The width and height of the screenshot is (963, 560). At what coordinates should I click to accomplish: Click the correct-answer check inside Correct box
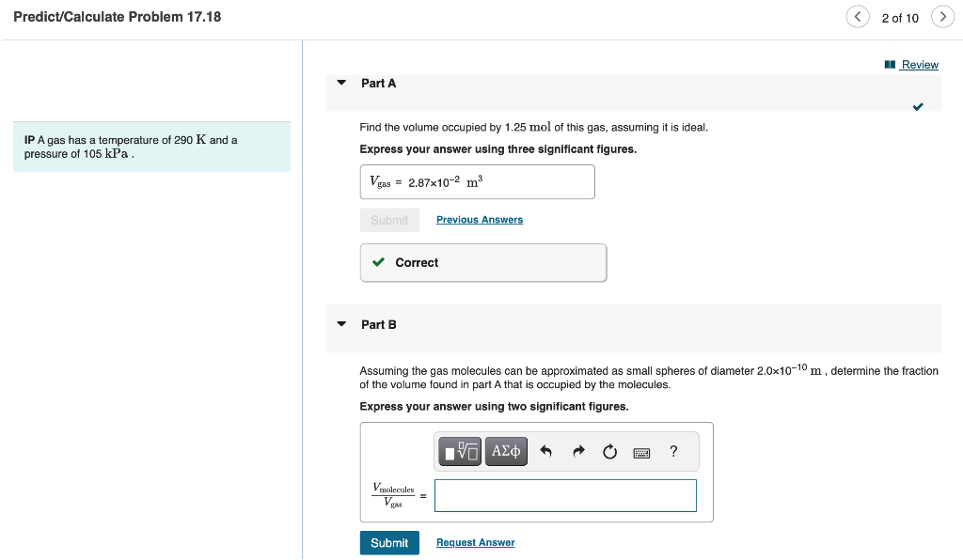point(378,262)
